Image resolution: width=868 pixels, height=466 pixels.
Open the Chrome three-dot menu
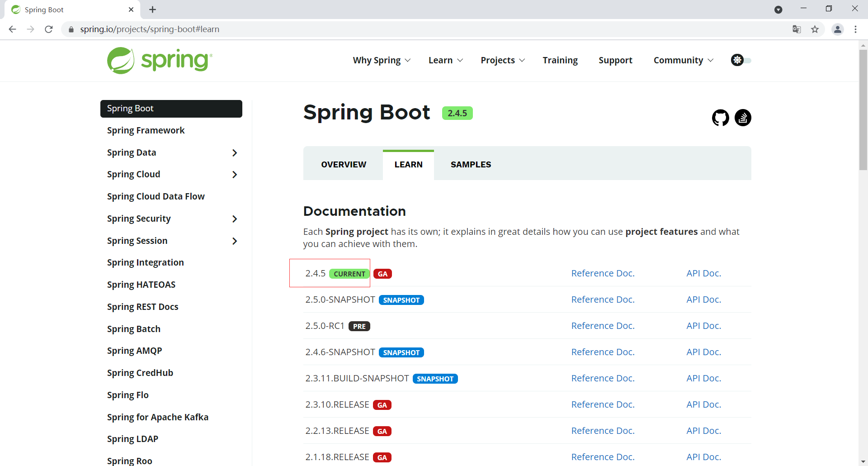coord(855,29)
